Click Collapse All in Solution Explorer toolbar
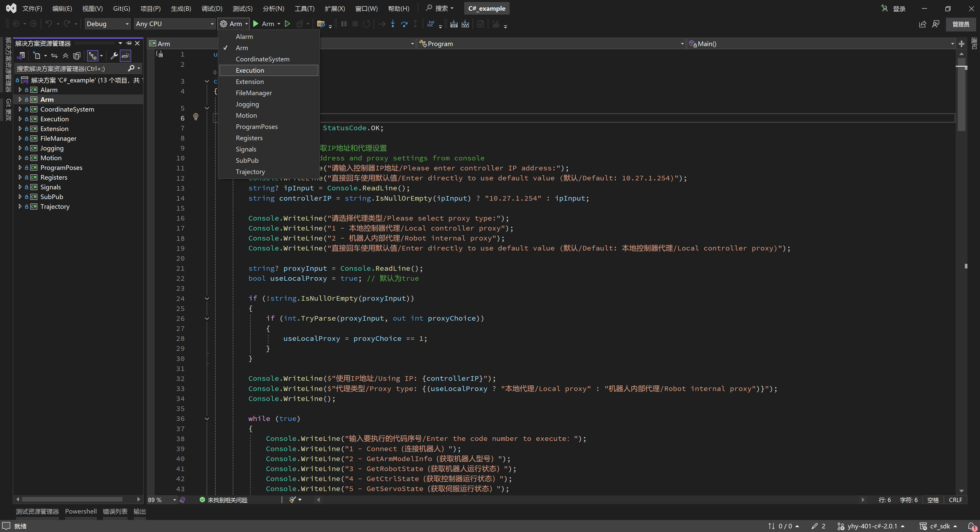Viewport: 980px width, 532px height. click(66, 56)
